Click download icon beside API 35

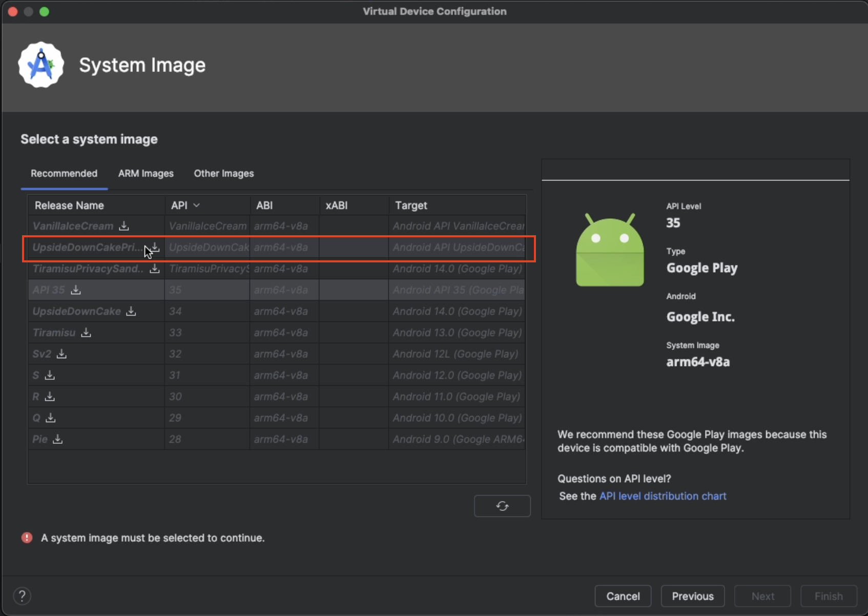[x=76, y=290]
